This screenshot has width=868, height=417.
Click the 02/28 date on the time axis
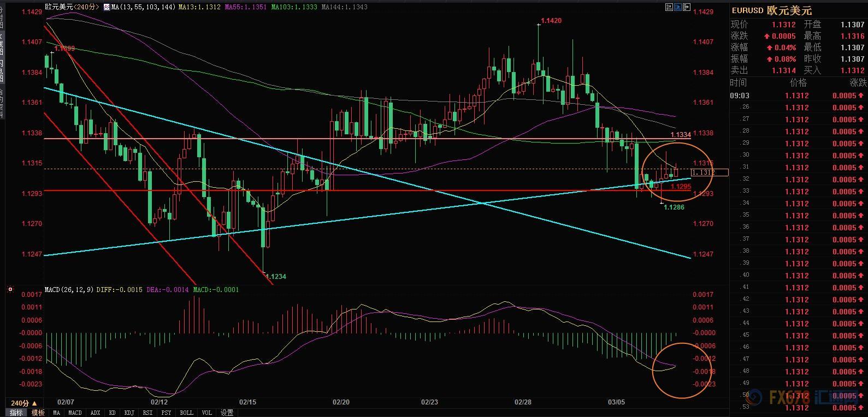click(523, 402)
